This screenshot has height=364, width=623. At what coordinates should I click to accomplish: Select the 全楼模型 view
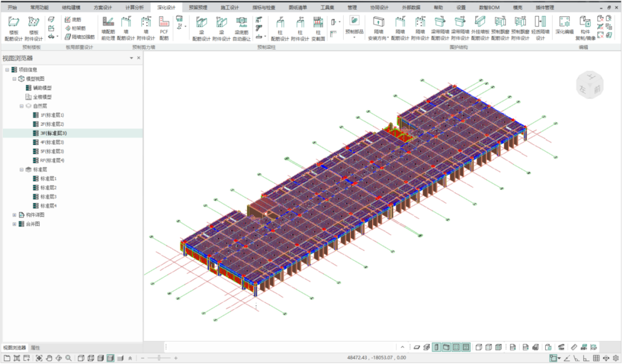tap(42, 97)
